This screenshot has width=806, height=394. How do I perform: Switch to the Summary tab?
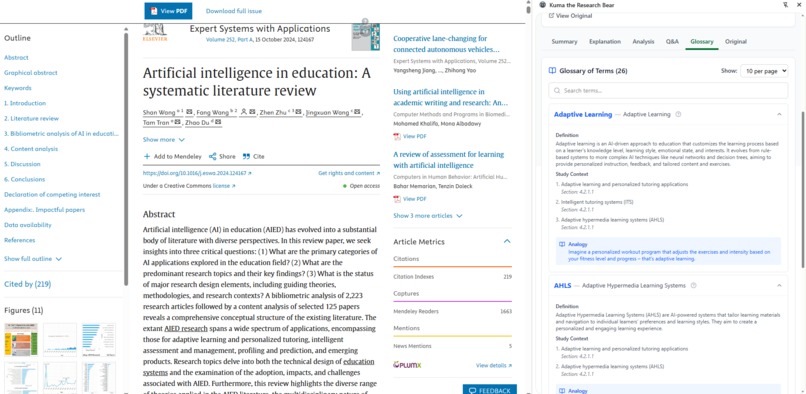point(564,42)
